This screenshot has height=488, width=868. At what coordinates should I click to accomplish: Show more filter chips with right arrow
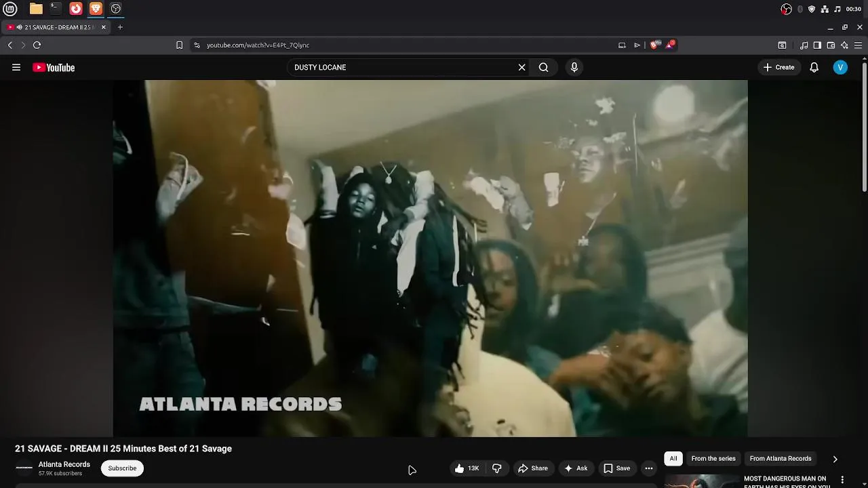pyautogui.click(x=835, y=459)
